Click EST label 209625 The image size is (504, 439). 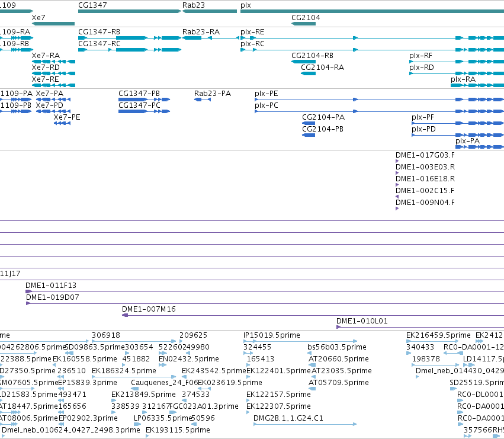[x=193, y=335]
